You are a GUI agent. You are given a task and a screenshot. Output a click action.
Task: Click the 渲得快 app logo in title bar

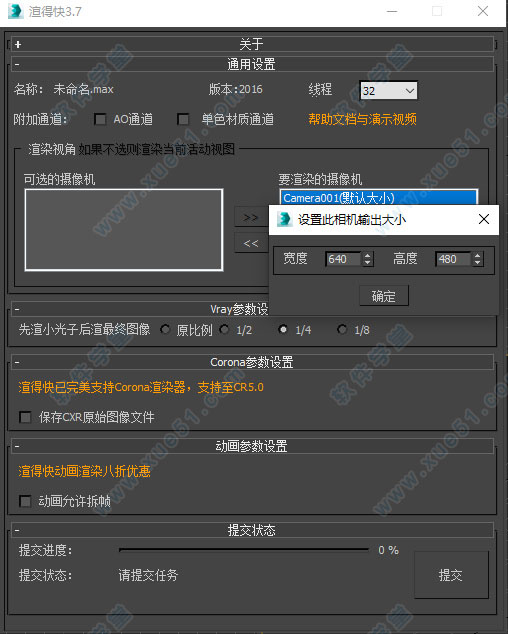click(x=15, y=11)
